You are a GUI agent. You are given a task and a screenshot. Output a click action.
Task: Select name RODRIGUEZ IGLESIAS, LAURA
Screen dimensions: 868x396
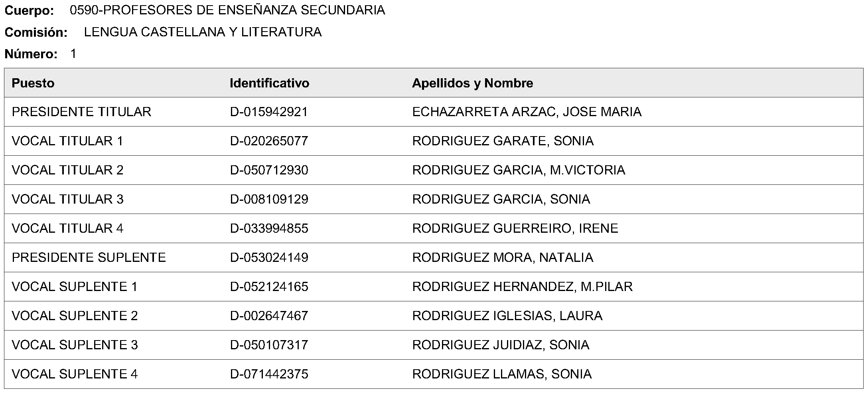507,316
